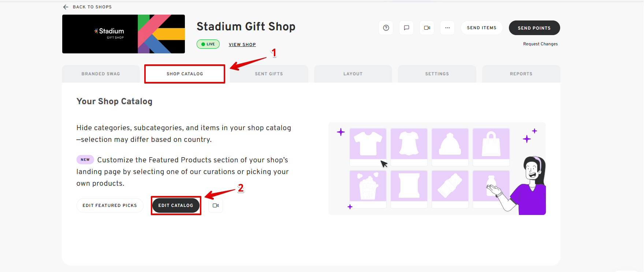Click the back arrow to shops
The image size is (644, 272).
click(x=66, y=7)
